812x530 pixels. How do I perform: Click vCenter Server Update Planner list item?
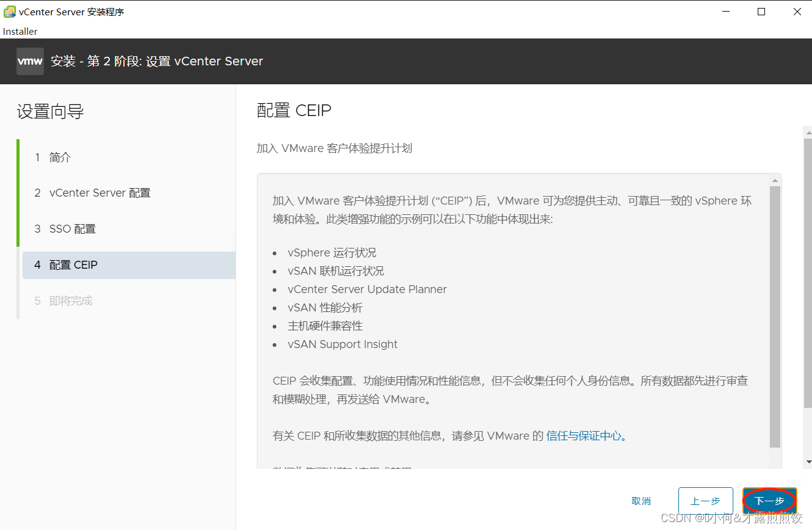coord(367,289)
